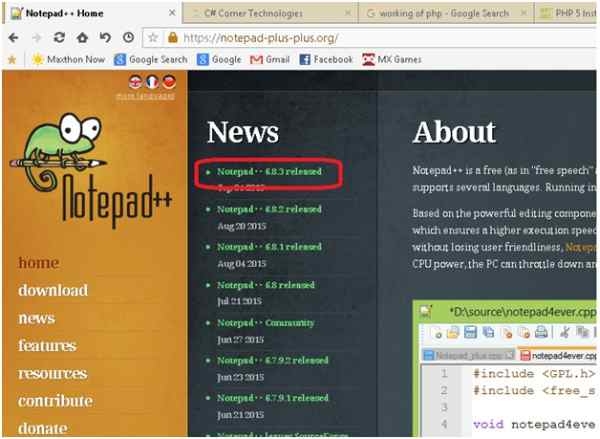Open Notepad++ 6.8.1 released news
The image size is (600, 439).
[269, 246]
